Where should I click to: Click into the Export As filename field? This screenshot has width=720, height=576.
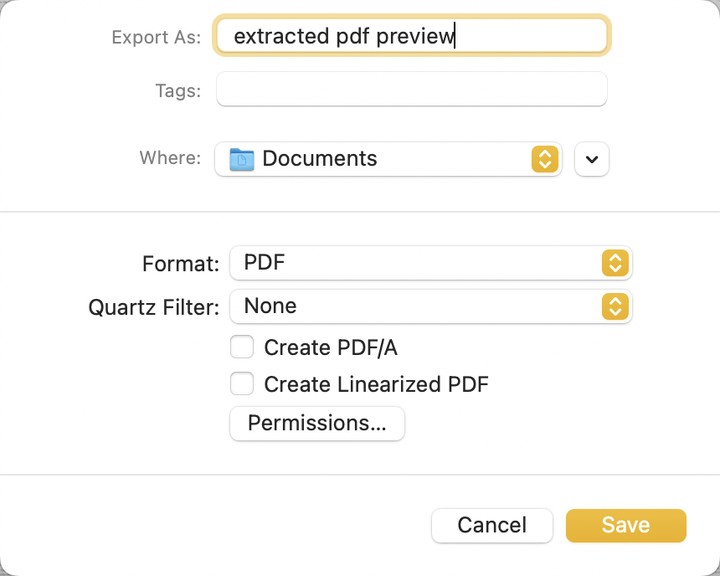tap(410, 37)
